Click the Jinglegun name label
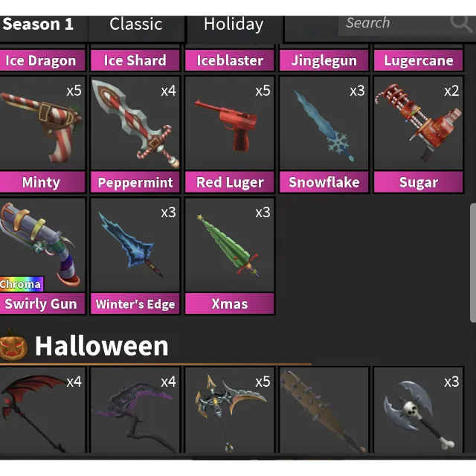 click(324, 60)
